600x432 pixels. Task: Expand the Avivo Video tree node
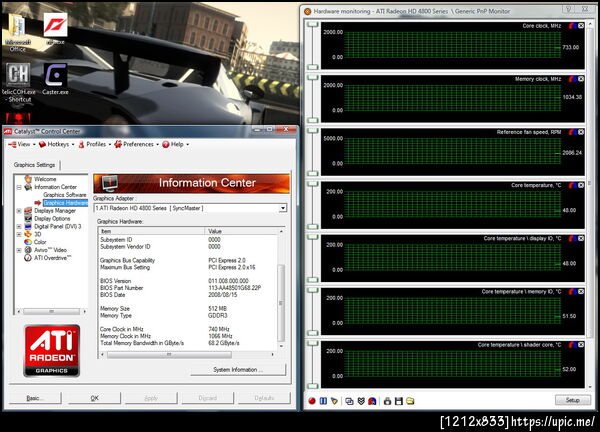click(x=19, y=250)
